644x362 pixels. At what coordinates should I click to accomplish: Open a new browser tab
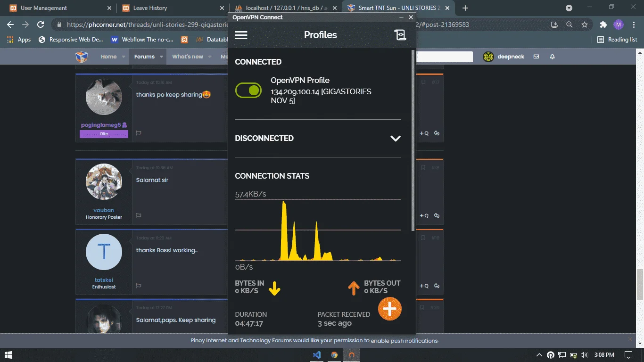[465, 8]
